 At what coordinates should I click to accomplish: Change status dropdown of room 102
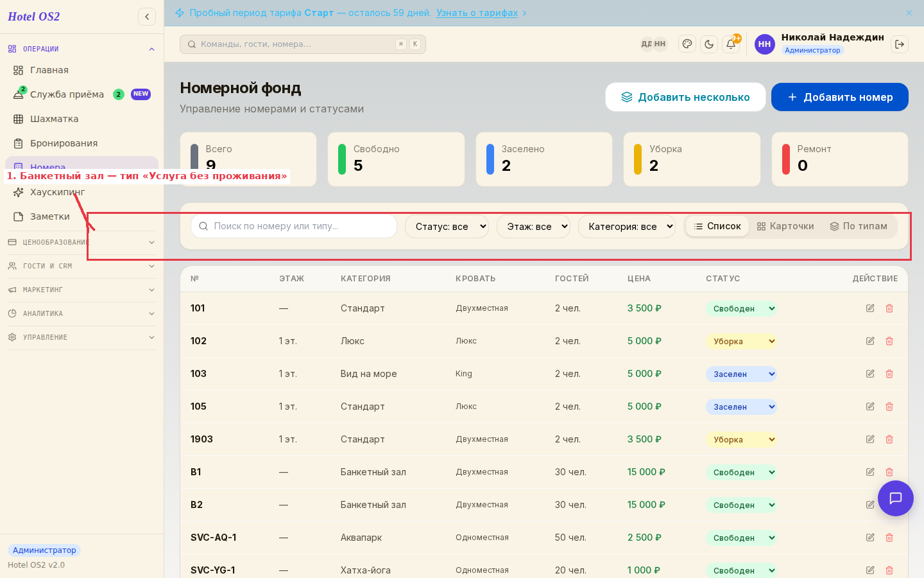click(741, 341)
